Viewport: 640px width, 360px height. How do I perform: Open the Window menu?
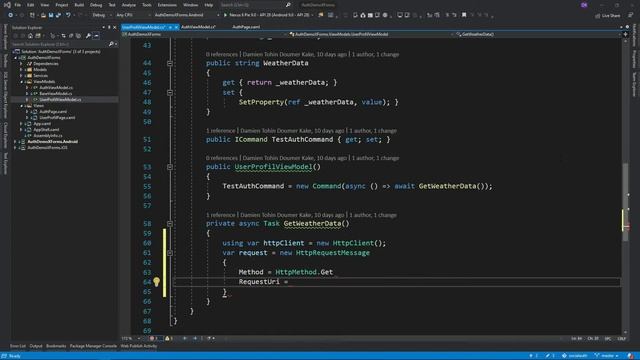coord(191,5)
